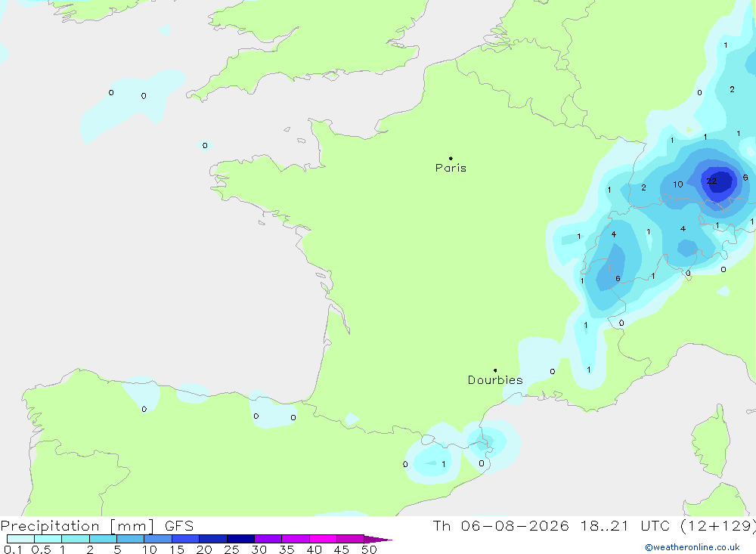Pick the 5–10 mm legend swatch

[x=131, y=539]
